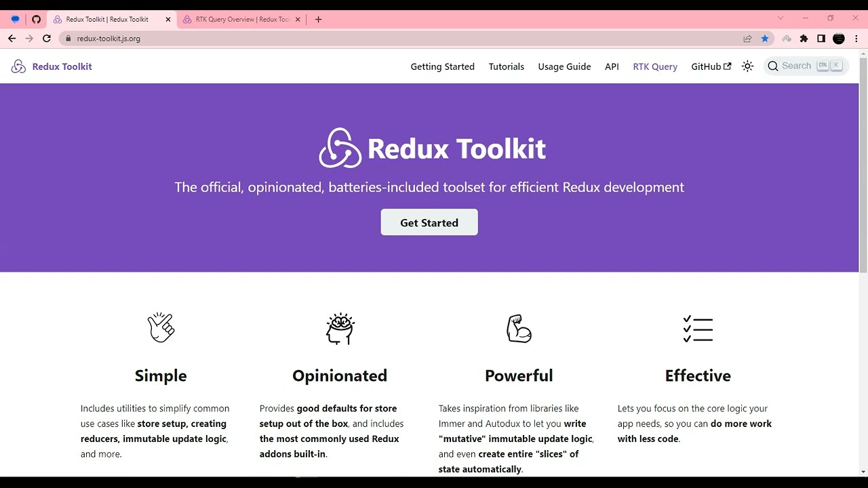Screen dimensions: 868x488
Task: Toggle the browser side panel
Action: pos(821,39)
